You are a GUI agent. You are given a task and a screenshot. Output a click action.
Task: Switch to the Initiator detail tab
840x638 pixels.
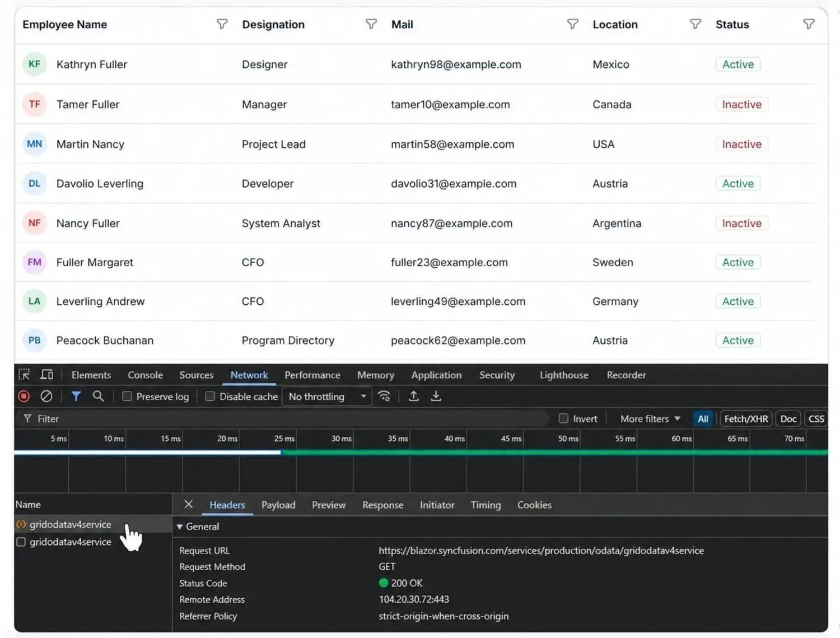coord(437,505)
